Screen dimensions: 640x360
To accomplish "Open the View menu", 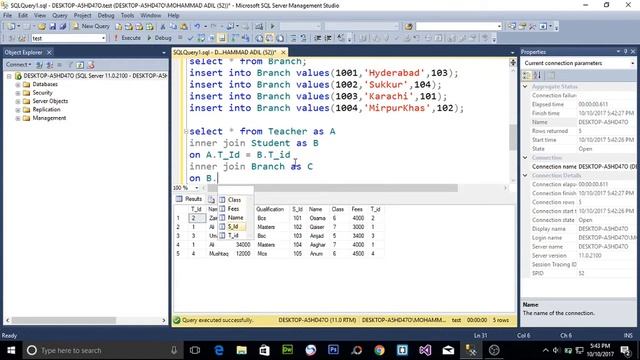I will [40, 16].
